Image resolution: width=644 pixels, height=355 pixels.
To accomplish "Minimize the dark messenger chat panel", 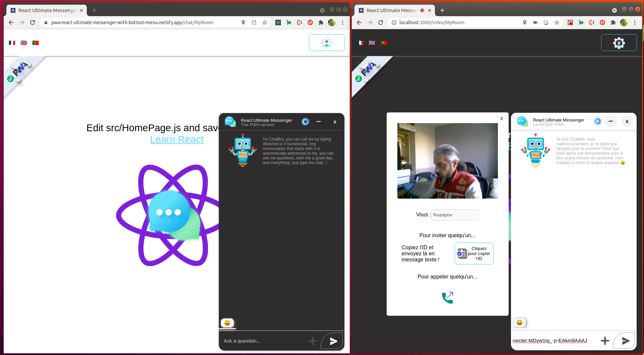I will pyautogui.click(x=319, y=122).
